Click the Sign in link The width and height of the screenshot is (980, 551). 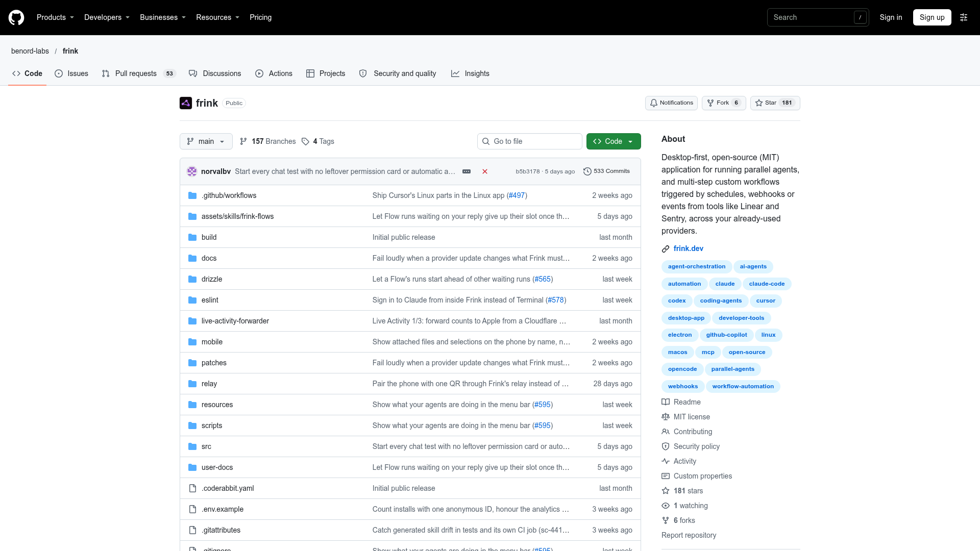[891, 17]
